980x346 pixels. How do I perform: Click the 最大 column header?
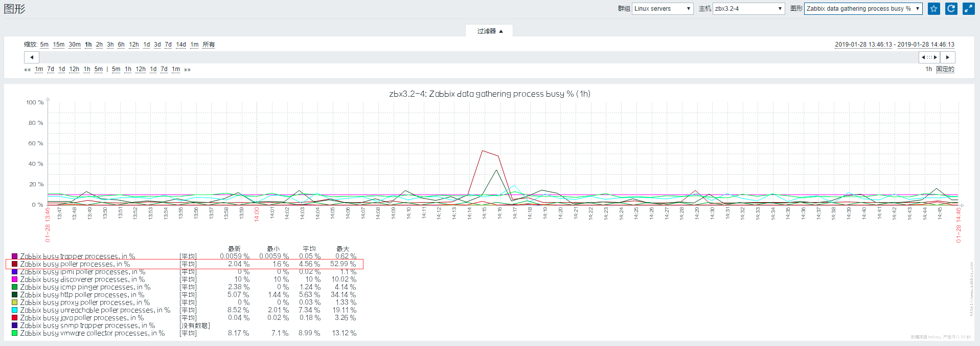coord(343,249)
